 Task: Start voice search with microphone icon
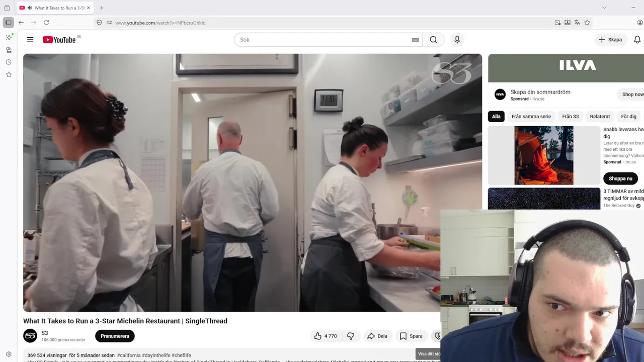(x=457, y=40)
